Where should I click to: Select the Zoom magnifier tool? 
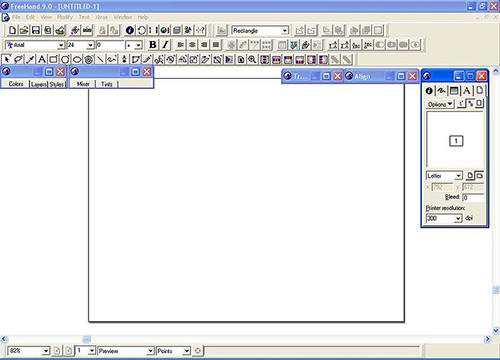point(252,59)
